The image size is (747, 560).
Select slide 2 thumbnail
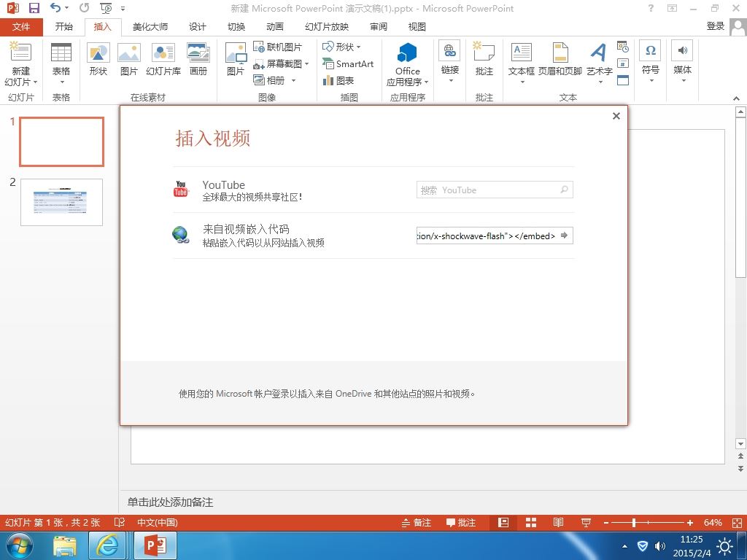(x=61, y=202)
